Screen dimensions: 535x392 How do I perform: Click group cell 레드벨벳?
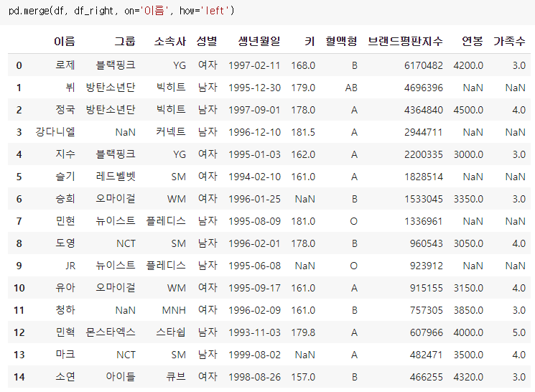point(116,177)
